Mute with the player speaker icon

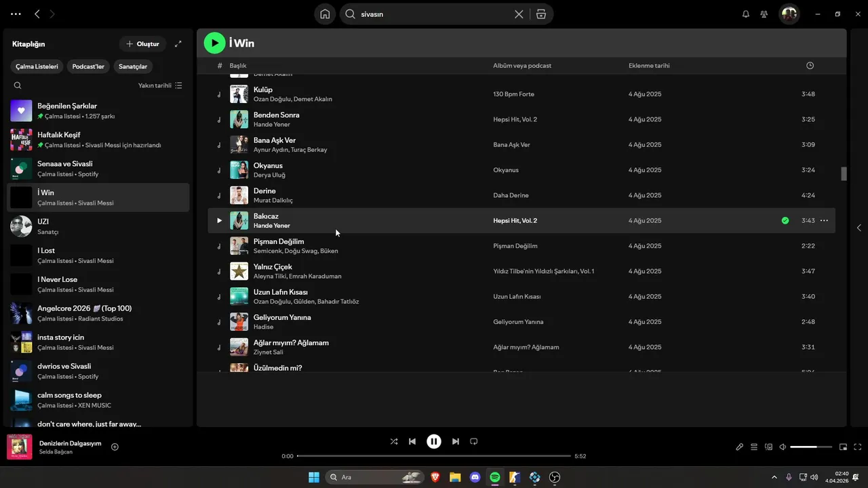click(x=783, y=447)
